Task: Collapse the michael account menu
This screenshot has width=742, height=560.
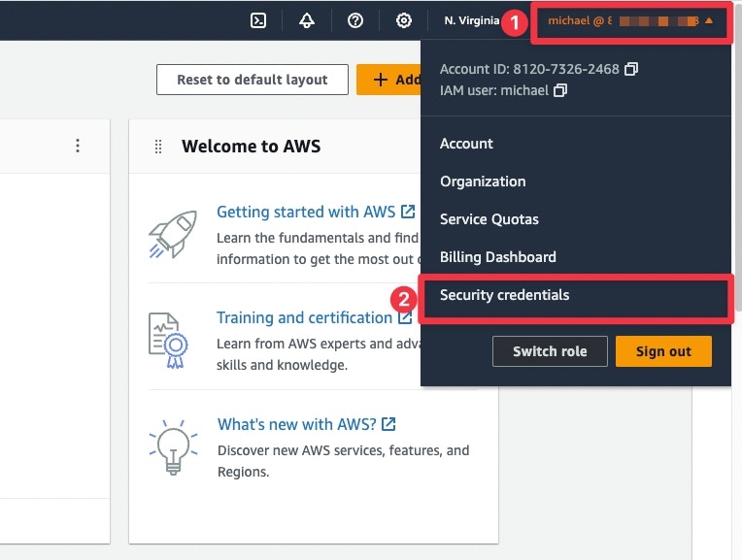Action: 630,21
